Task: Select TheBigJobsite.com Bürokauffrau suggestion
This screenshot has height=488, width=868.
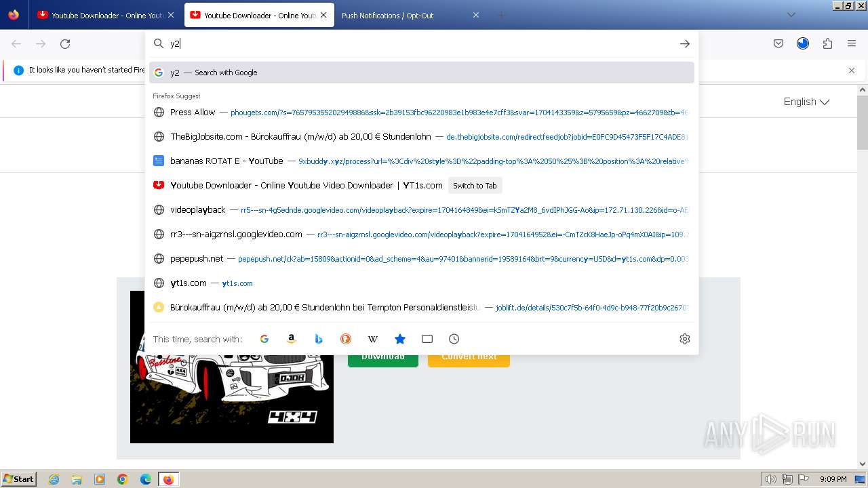Action: click(x=422, y=137)
